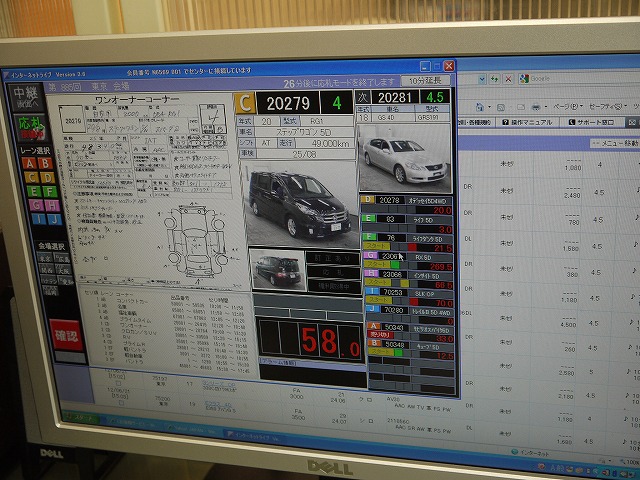Click the 訂正あり correction indicator
This screenshot has width=640, height=480.
pyautogui.click(x=334, y=258)
